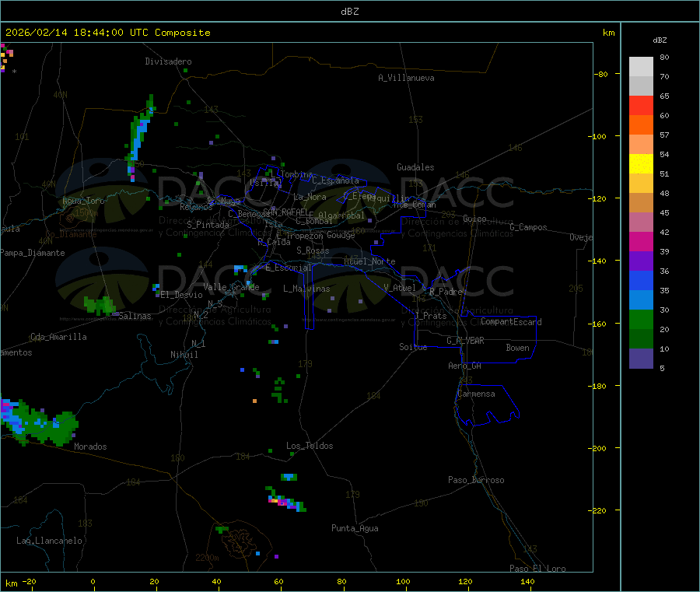Click the 'C_Española' map label

pos(336,180)
